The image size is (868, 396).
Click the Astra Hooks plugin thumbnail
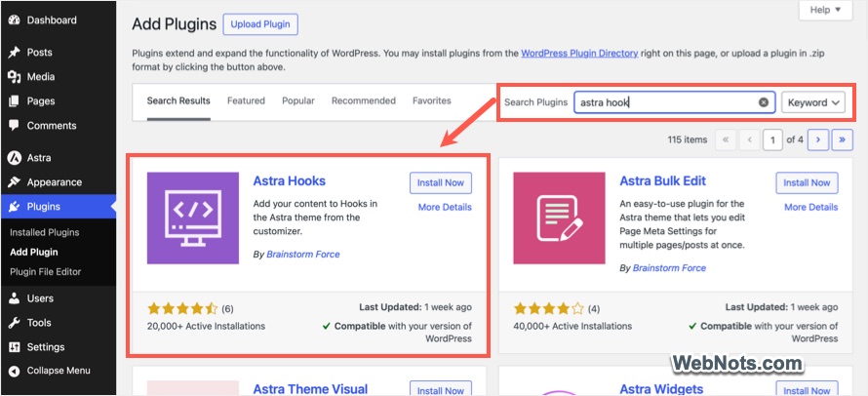(x=193, y=218)
